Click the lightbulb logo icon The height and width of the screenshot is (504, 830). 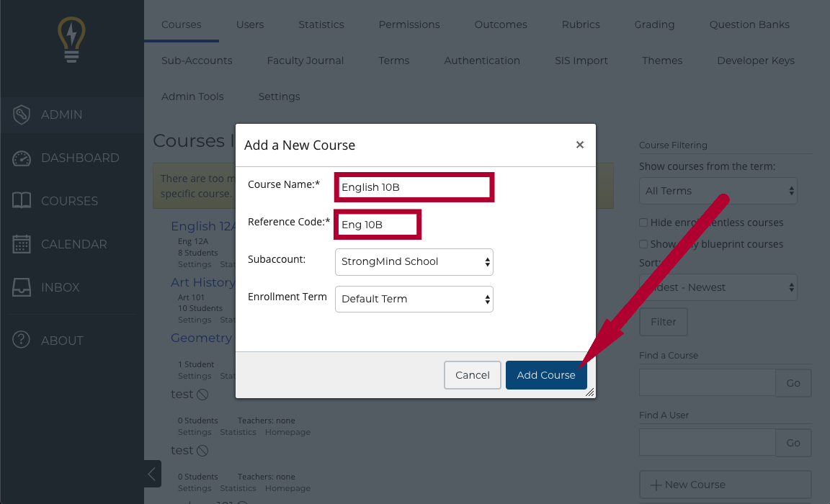point(71,40)
